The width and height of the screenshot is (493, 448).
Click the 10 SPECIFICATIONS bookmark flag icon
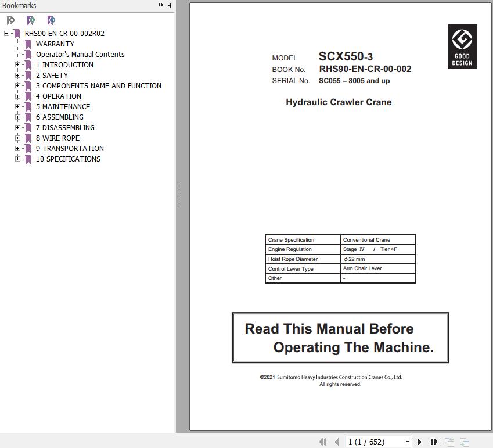[x=28, y=159]
